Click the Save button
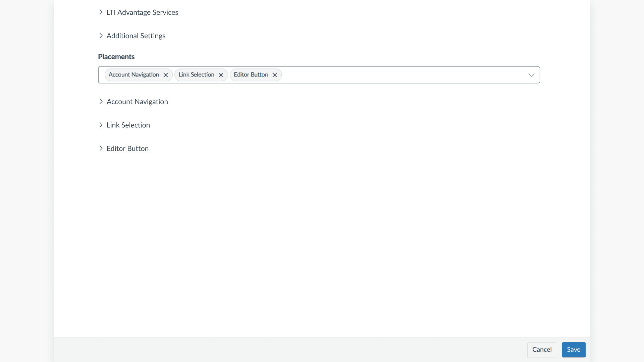Viewport: 644px width, 362px height. pos(573,350)
